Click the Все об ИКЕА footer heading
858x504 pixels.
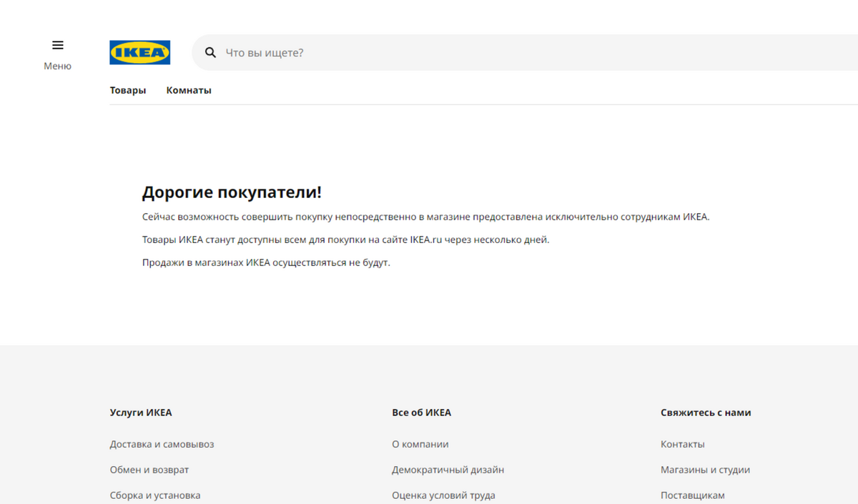click(421, 412)
